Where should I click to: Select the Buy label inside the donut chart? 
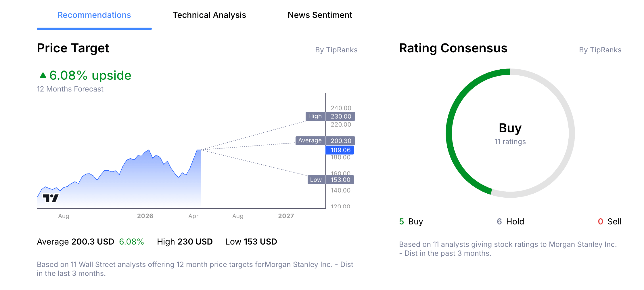tap(510, 128)
